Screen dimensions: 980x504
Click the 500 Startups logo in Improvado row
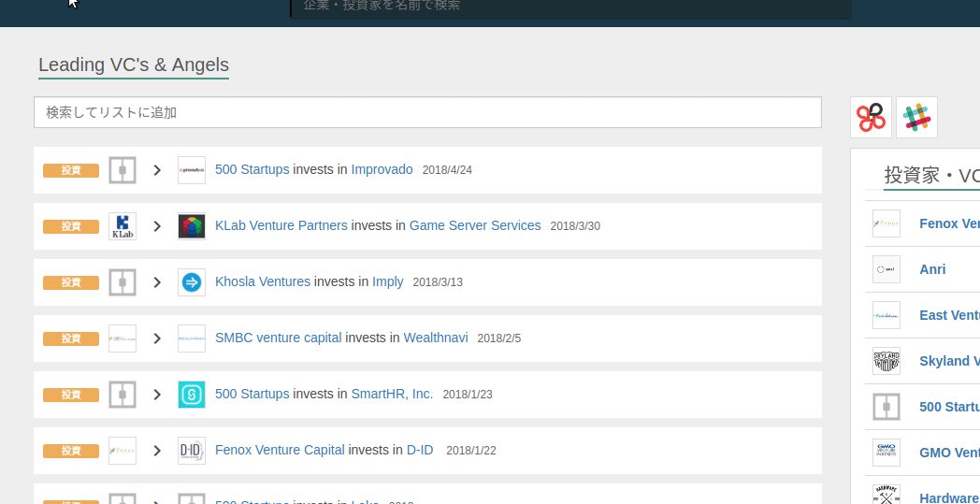pyautogui.click(x=122, y=170)
